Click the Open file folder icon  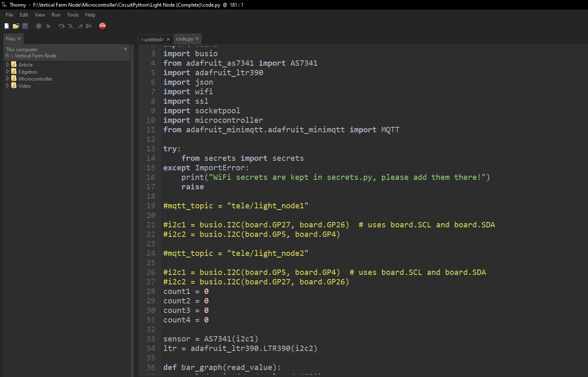16,26
